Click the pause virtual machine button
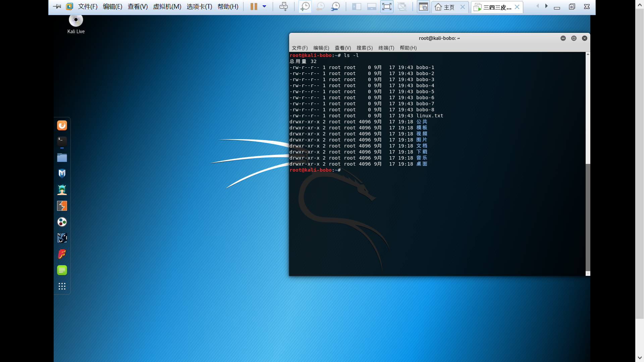This screenshot has height=362, width=644. coord(254,7)
